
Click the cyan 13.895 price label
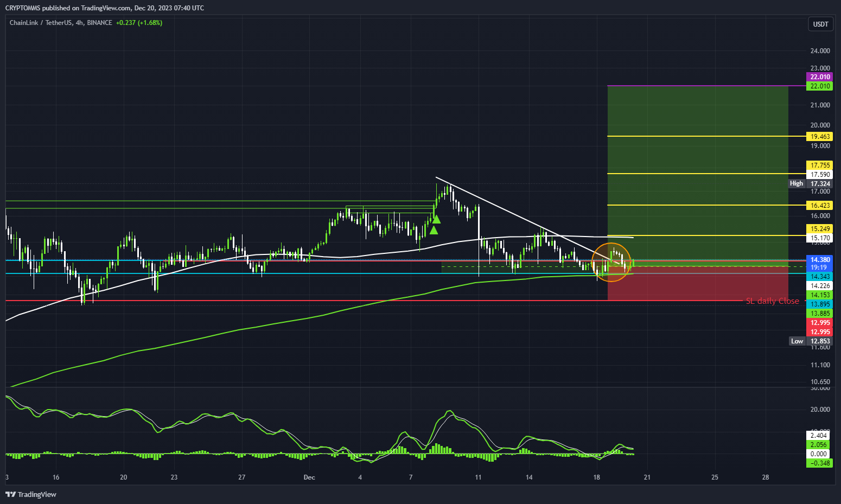click(820, 304)
